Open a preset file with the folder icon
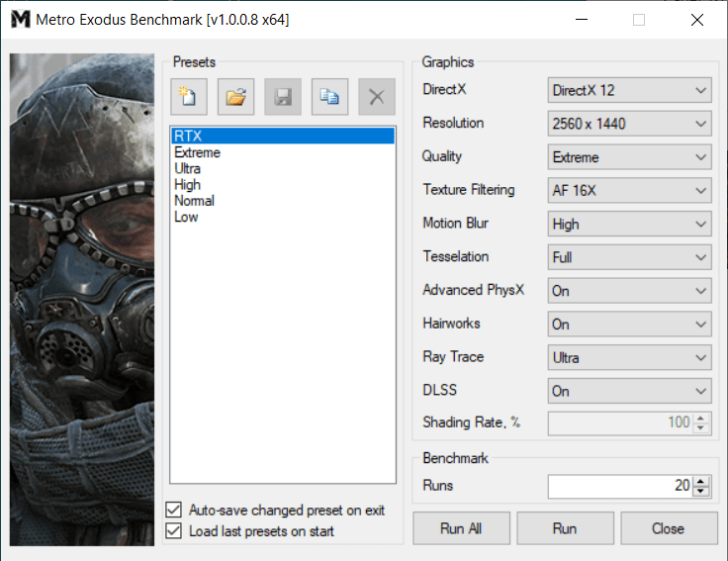 (x=235, y=97)
